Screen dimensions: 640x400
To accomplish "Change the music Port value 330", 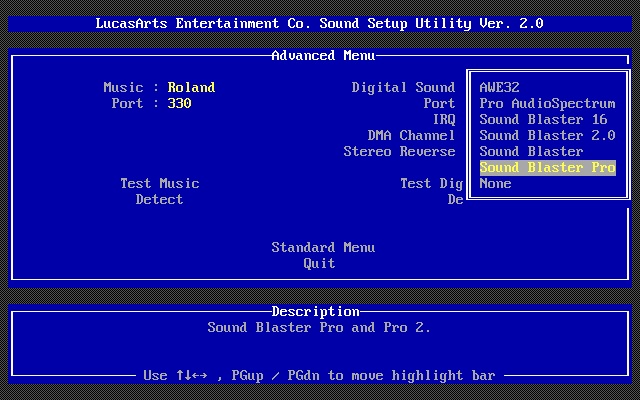I will [179, 103].
